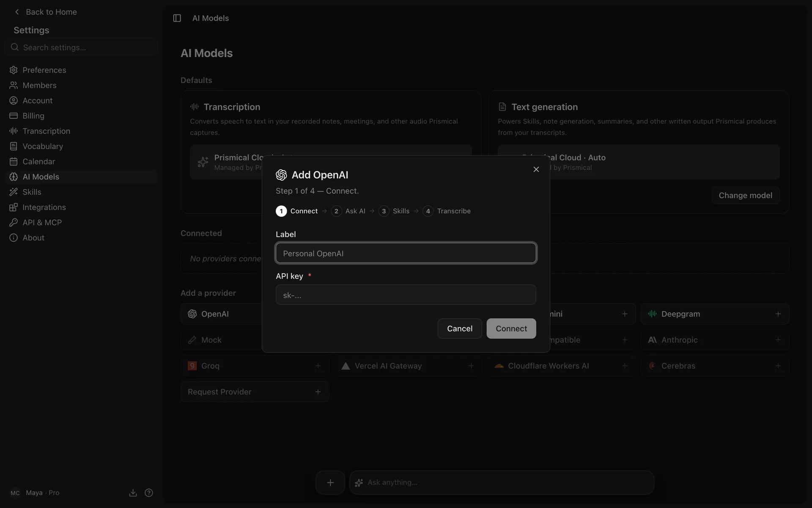The width and height of the screenshot is (812, 508).
Task: Click the About info icon
Action: (14, 237)
